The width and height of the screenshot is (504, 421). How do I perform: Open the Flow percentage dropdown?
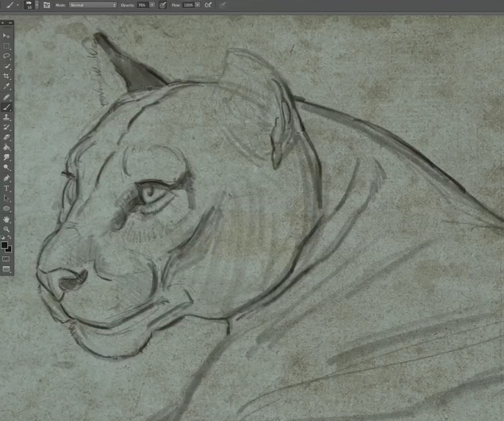(x=197, y=5)
